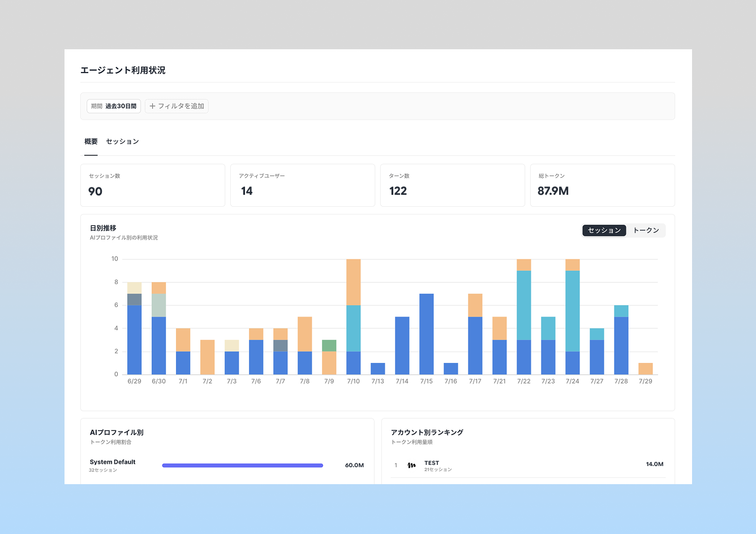Click the 総トークン 87.9M card
756x534 pixels.
coord(603,185)
